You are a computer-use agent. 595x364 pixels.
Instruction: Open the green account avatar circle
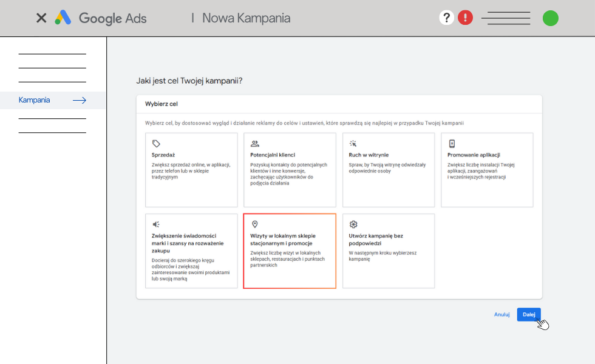[x=550, y=18]
